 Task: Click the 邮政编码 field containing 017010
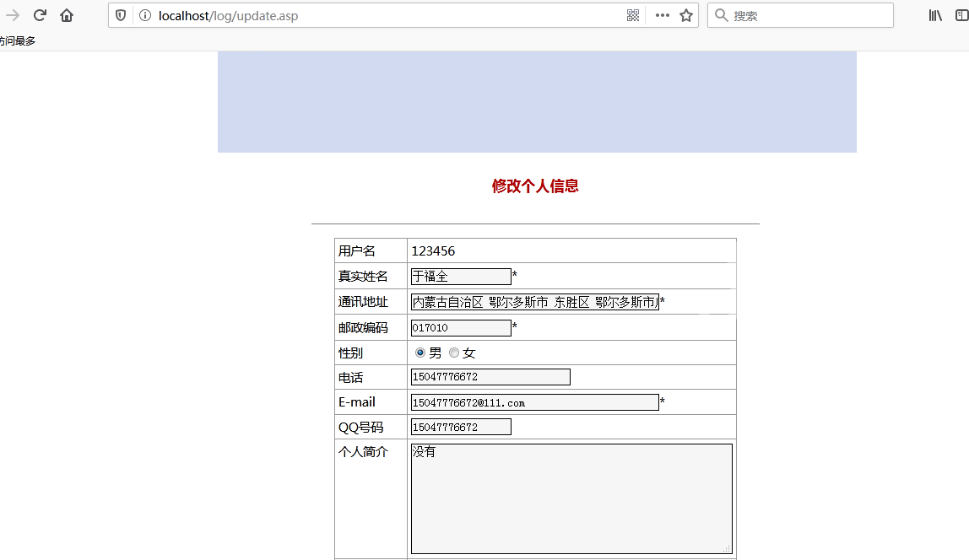tap(461, 327)
